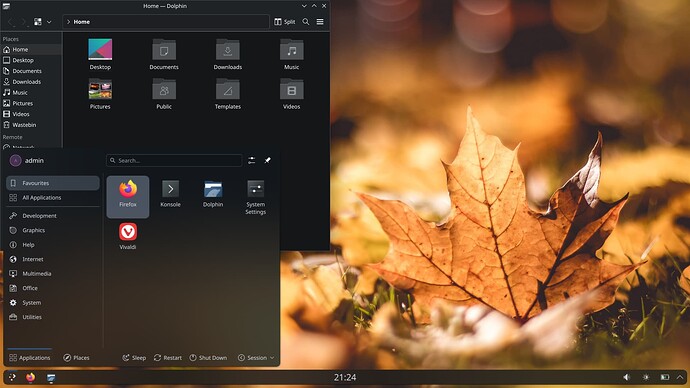Open the Videos folder icon in Dolphin
Viewport: 690px width, 388px height.
click(x=291, y=94)
